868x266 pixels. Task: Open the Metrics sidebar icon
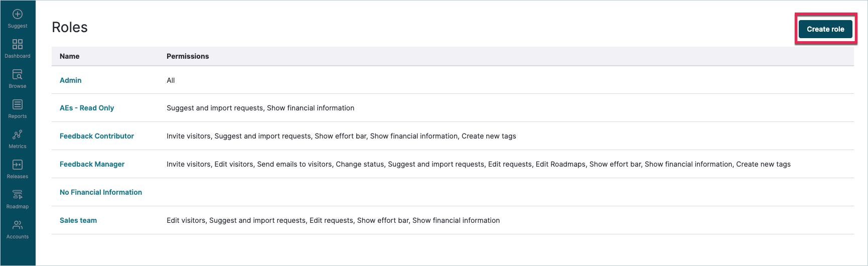click(18, 135)
